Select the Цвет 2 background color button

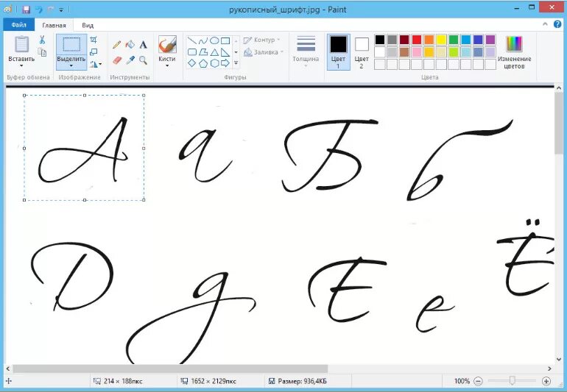coord(362,52)
